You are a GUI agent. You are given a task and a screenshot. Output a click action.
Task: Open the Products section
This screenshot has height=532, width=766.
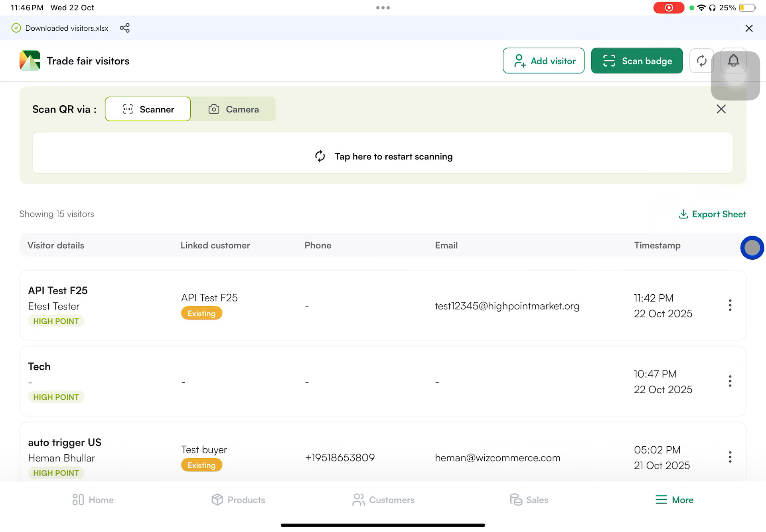(x=238, y=499)
